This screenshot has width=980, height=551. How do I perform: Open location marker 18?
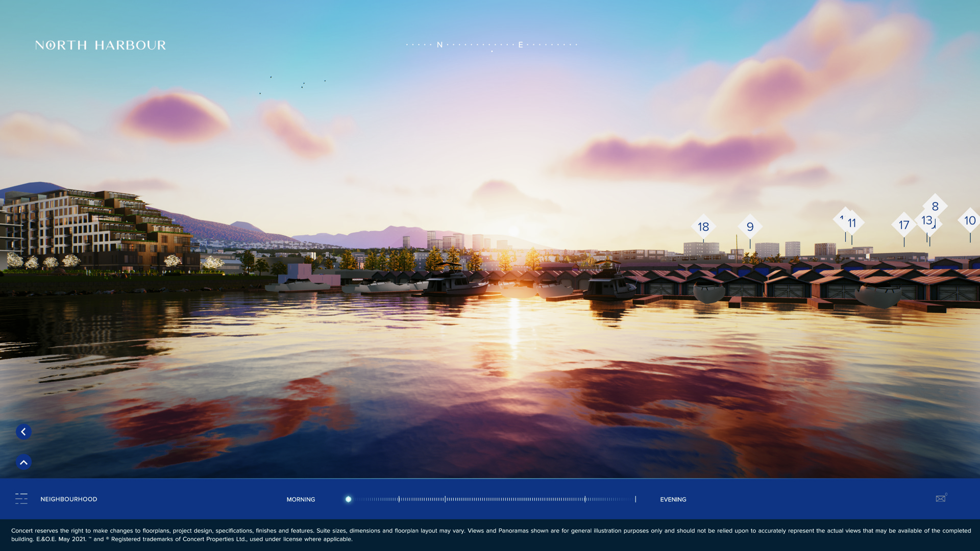(x=703, y=227)
